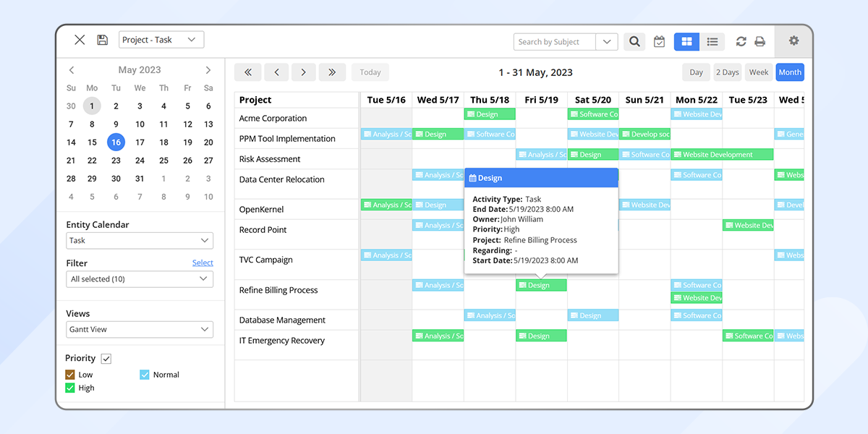
Task: Open the All selected (10) filter dropdown
Action: tap(140, 279)
